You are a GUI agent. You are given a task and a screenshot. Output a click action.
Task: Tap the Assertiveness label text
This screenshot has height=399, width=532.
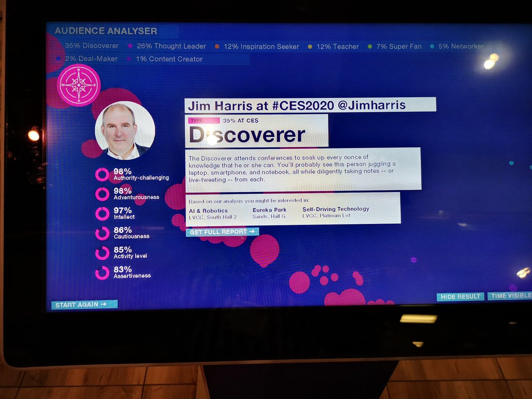[132, 276]
